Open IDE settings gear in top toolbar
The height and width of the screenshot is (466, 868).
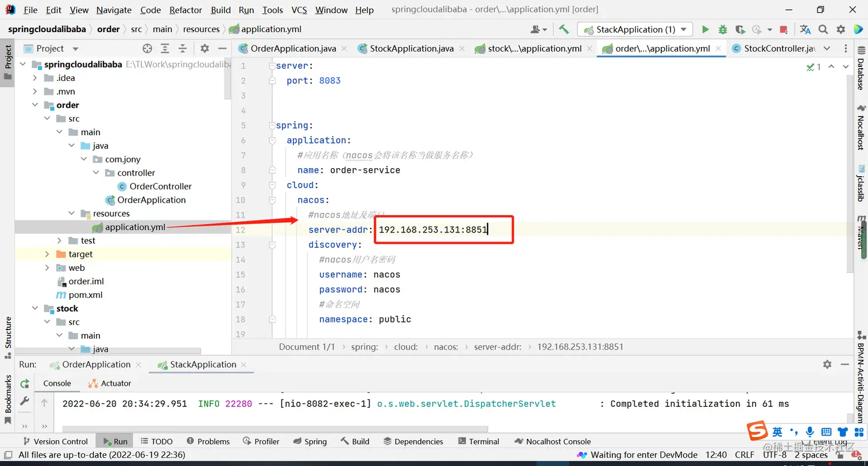(840, 29)
